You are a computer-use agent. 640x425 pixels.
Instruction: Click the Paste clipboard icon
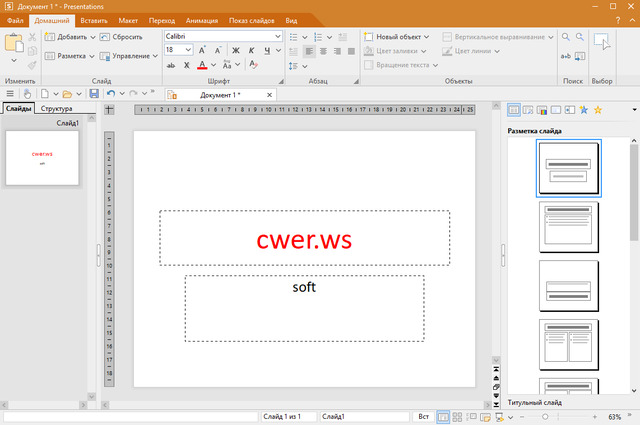pos(13,44)
